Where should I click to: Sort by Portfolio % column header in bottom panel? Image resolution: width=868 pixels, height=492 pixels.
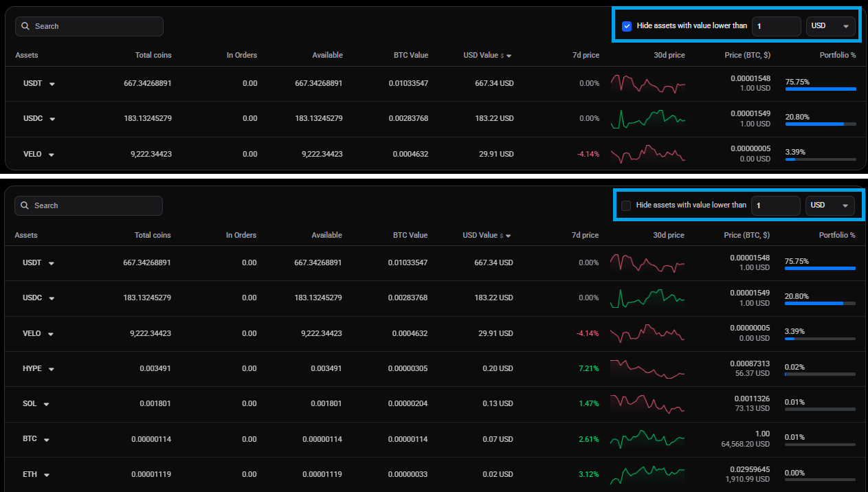click(x=837, y=235)
